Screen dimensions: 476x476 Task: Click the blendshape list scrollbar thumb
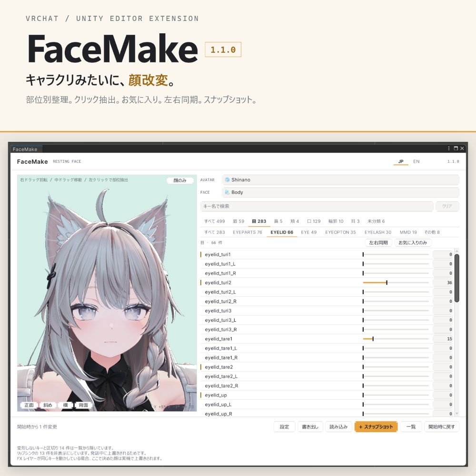[456, 278]
